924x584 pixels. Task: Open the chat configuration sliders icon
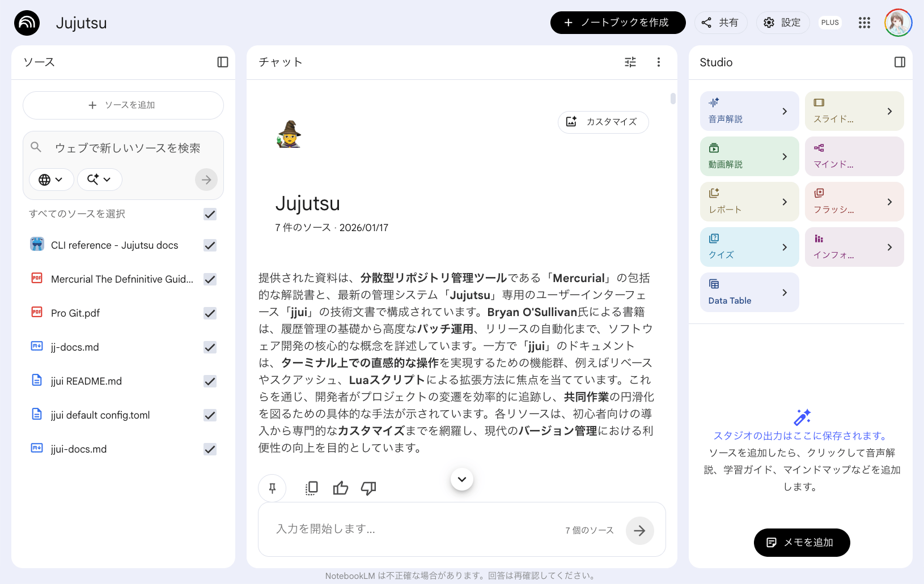tap(630, 62)
